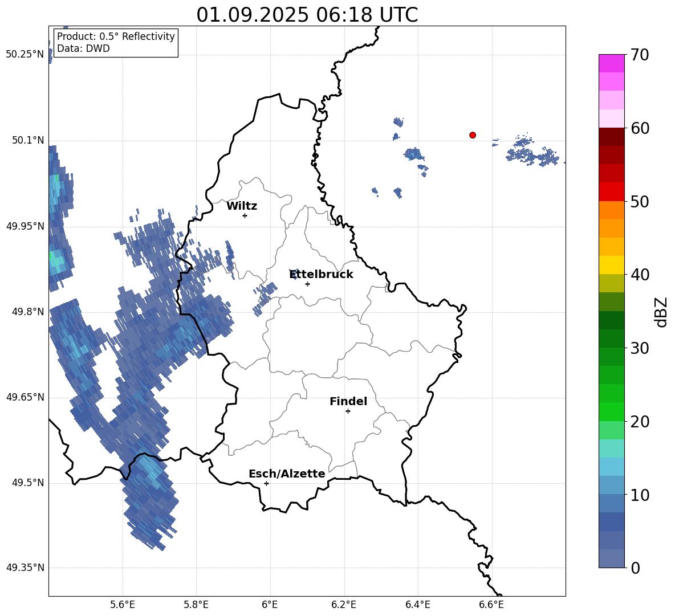Click the orange colorbar segment below 50
Screen dimensions: 675x616
[611, 210]
